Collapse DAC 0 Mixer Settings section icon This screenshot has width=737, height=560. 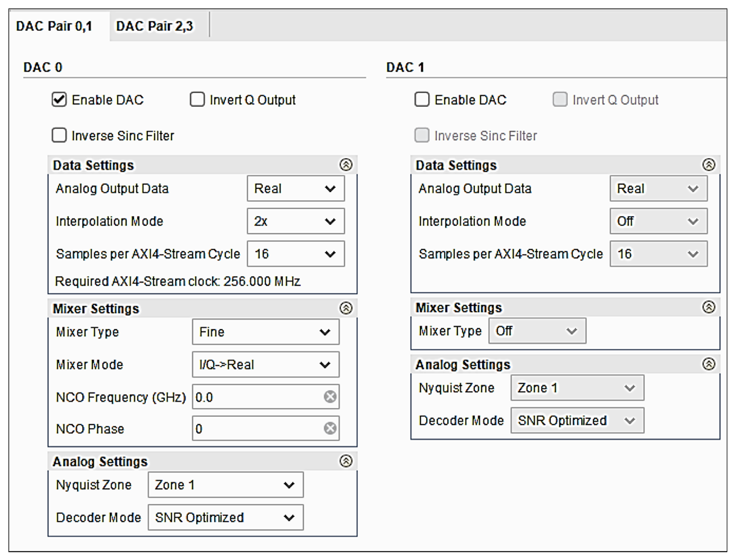[x=345, y=308]
